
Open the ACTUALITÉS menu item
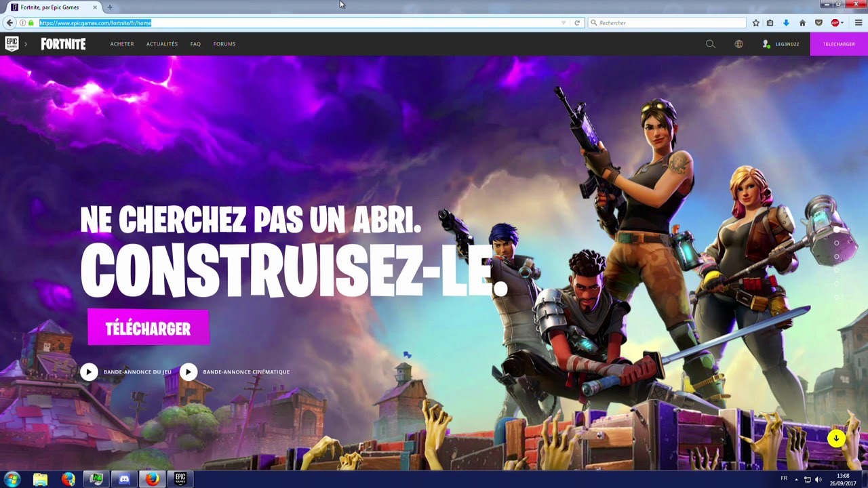(x=162, y=44)
